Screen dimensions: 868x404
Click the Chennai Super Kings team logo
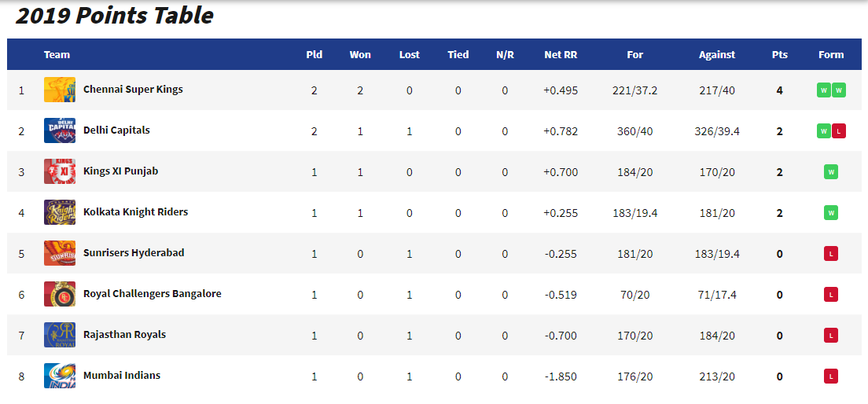pos(60,90)
